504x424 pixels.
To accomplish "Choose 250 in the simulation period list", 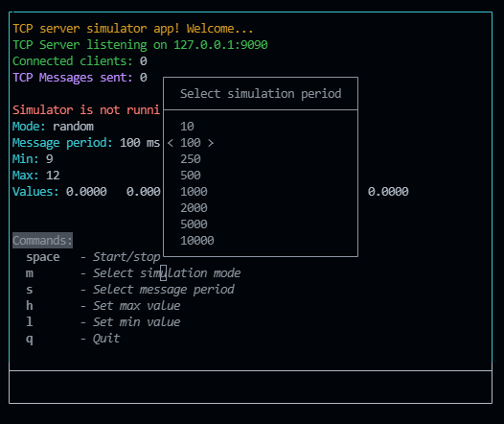I will tap(191, 159).
